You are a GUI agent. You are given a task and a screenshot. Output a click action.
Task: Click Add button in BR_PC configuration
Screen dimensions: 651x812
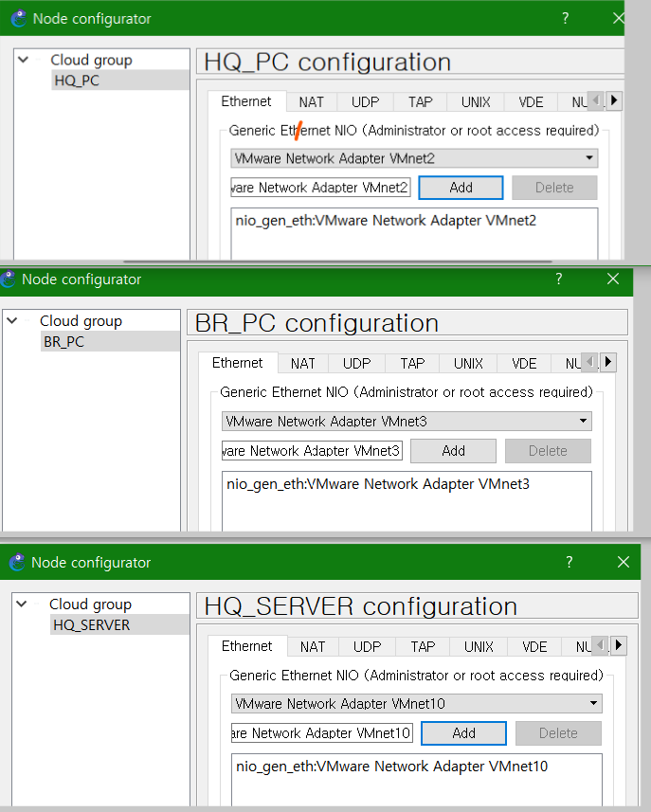tap(453, 451)
